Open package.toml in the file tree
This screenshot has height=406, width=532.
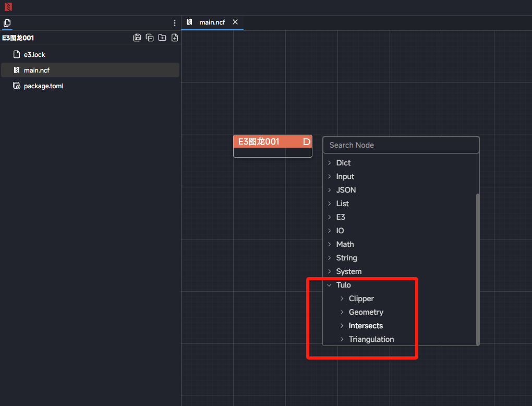click(43, 86)
